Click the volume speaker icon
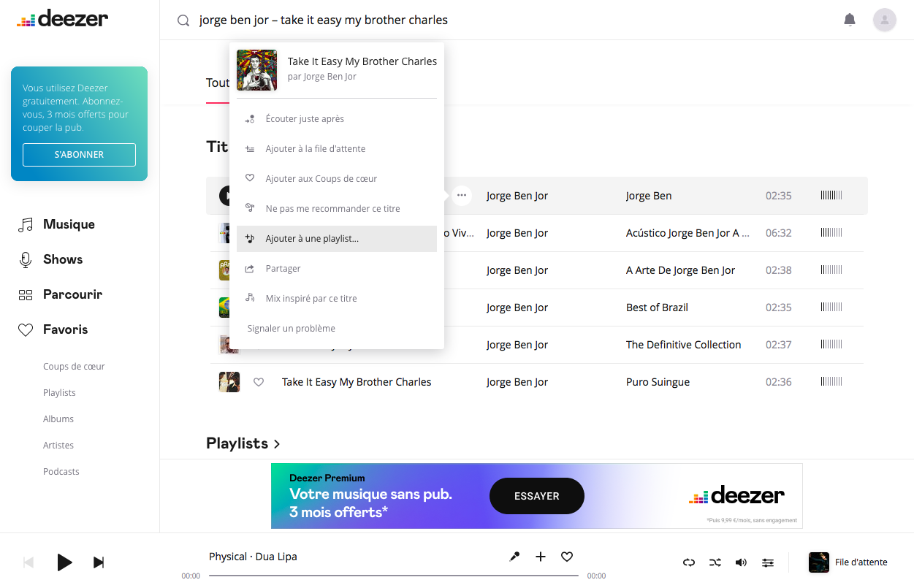This screenshot has width=914, height=588. [x=741, y=562]
